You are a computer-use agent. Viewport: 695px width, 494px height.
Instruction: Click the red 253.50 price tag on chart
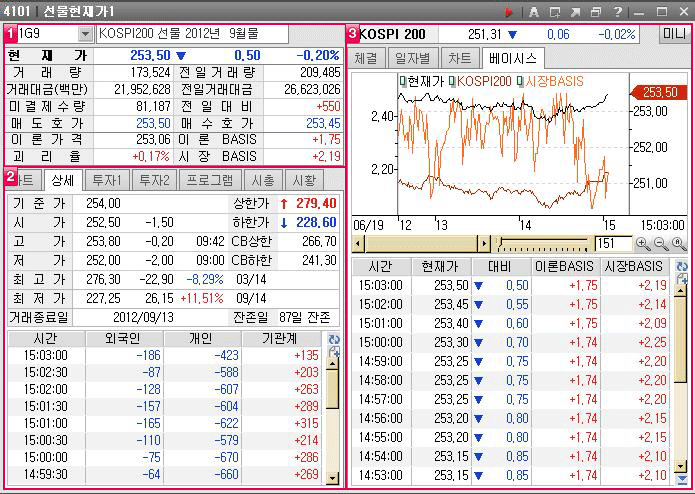click(x=658, y=92)
